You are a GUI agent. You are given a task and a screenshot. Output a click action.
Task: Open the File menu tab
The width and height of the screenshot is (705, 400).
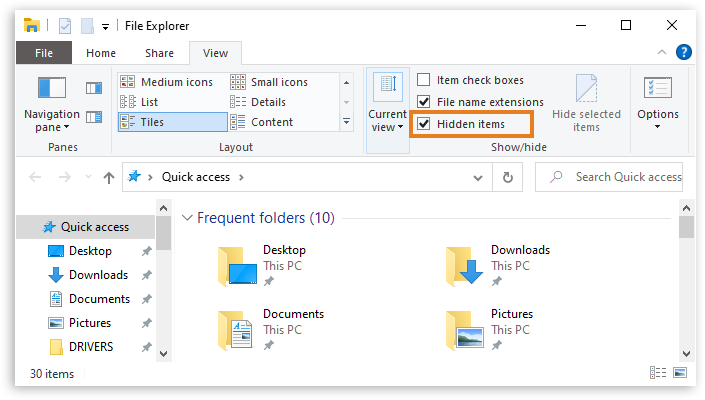pos(44,53)
